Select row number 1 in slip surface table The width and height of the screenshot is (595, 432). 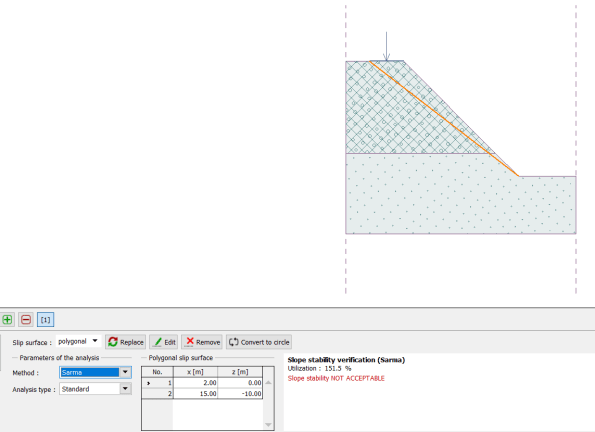pos(157,383)
